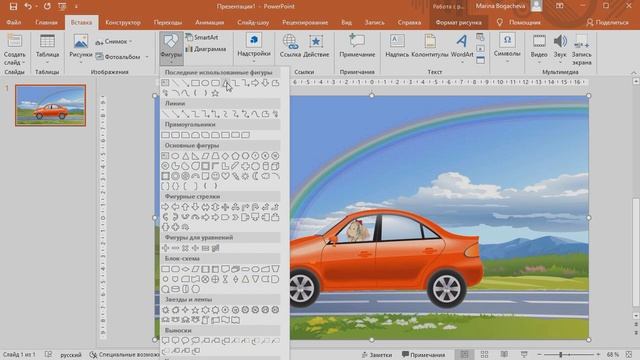Pick the oval shape in Основные фигуры
Viewport: 640px width, 360px height.
(x=176, y=156)
